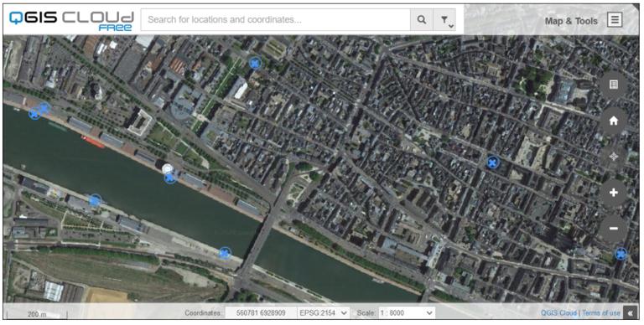Open the search filter funnel dropdown

[x=444, y=20]
